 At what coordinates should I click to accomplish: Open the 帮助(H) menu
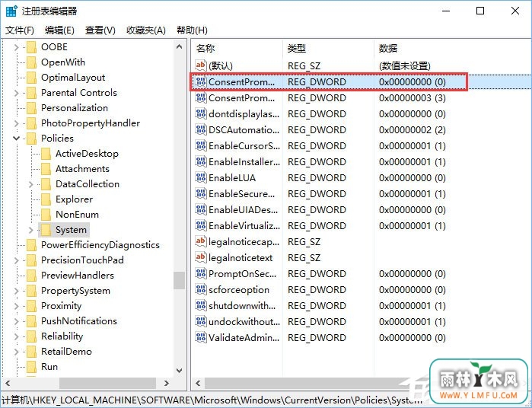click(x=192, y=30)
